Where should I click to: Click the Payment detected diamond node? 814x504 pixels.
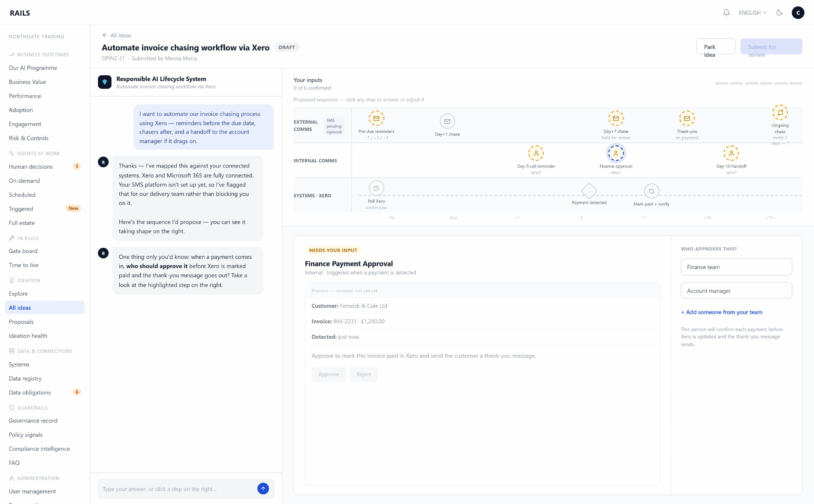click(589, 191)
